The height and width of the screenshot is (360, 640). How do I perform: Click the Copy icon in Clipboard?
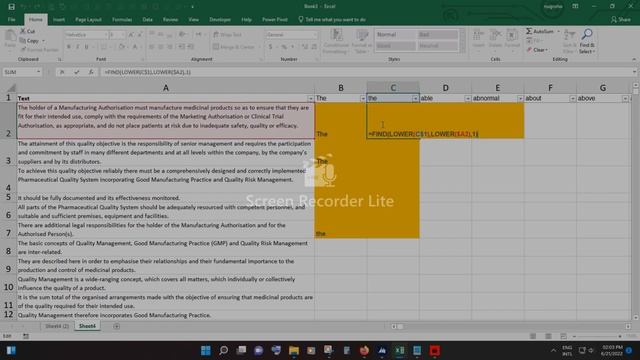23,40
